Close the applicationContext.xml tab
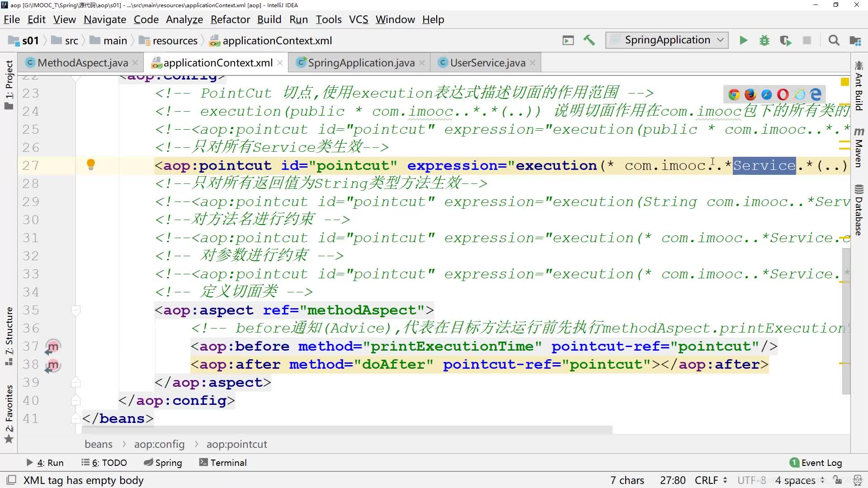The height and width of the screenshot is (488, 868). [280, 63]
